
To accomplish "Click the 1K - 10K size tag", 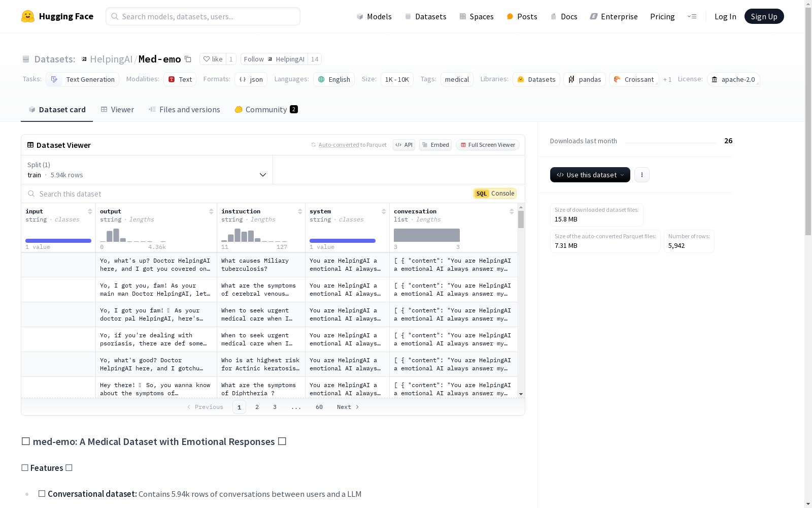I will click(x=397, y=79).
